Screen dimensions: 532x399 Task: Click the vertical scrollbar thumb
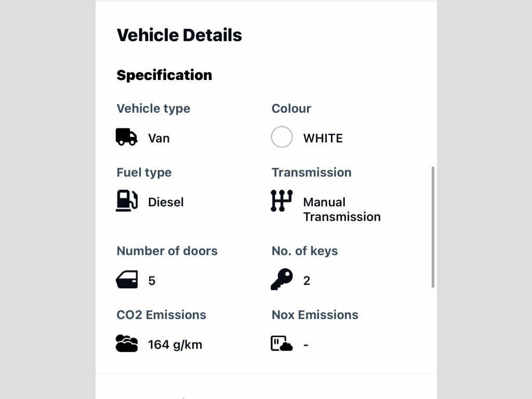(x=433, y=227)
